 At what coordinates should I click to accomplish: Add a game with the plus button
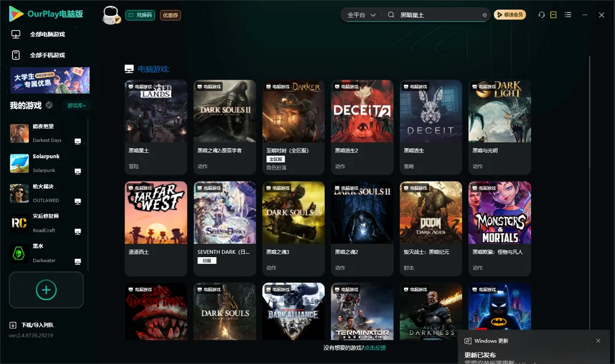click(46, 290)
